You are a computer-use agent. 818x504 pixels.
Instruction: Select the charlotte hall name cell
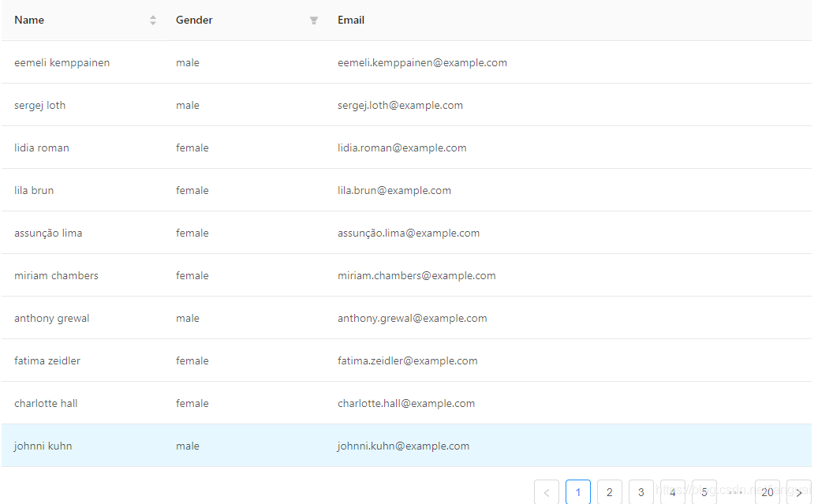[x=46, y=403]
